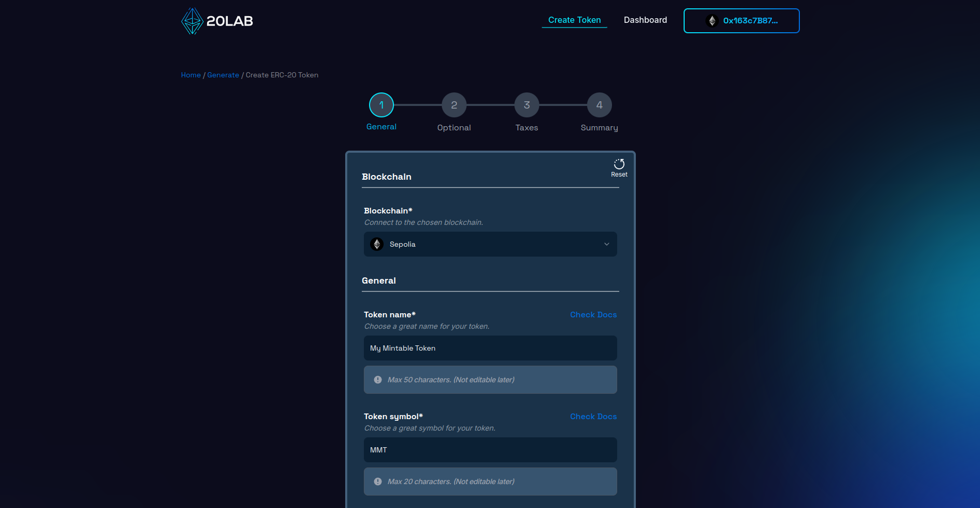The height and width of the screenshot is (508, 980).
Task: Click the Token name input field
Action: 490,348
